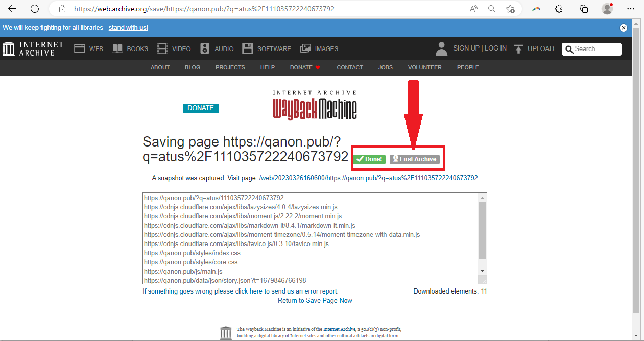
Task: Click the Upload arrow icon
Action: click(519, 49)
